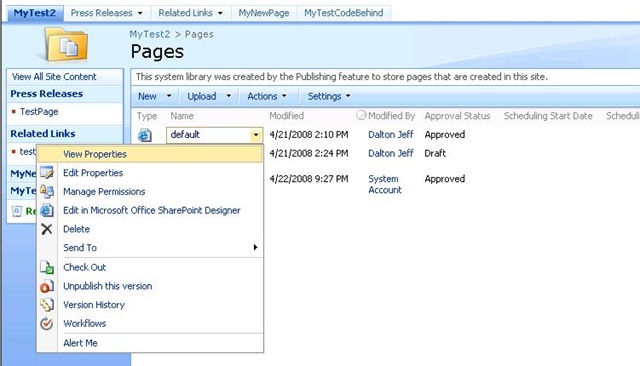640x366 pixels.
Task: Click the 4/22/2008 9:27 PM date
Action: pyautogui.click(x=309, y=179)
